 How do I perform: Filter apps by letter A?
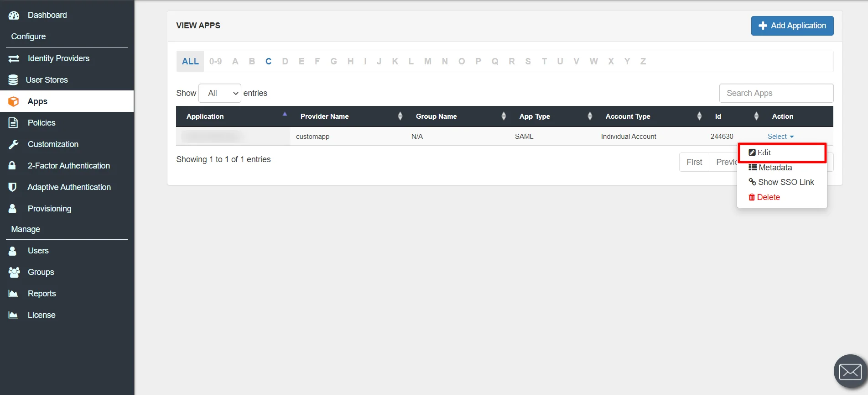(235, 61)
